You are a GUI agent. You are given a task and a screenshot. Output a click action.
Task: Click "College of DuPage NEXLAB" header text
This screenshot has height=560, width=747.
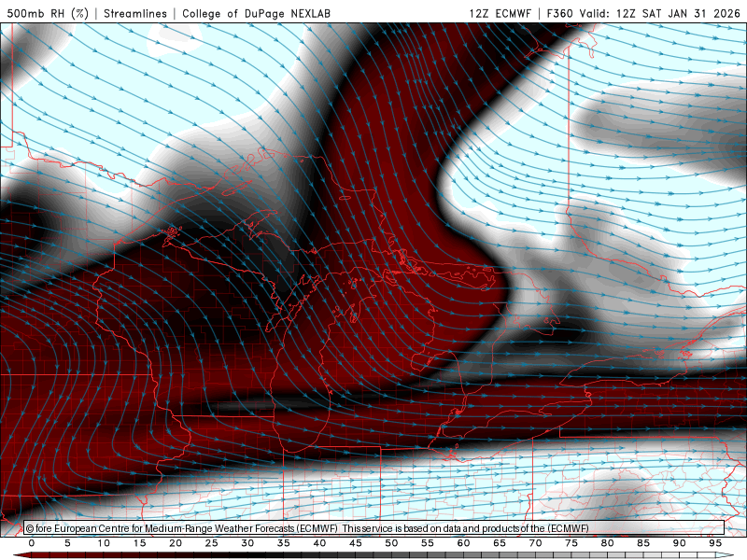tap(256, 13)
